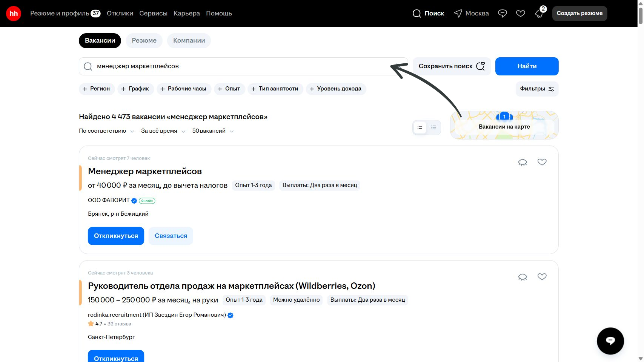Click Связаться for ООО ФАВОРИТ vacancy

tap(171, 236)
